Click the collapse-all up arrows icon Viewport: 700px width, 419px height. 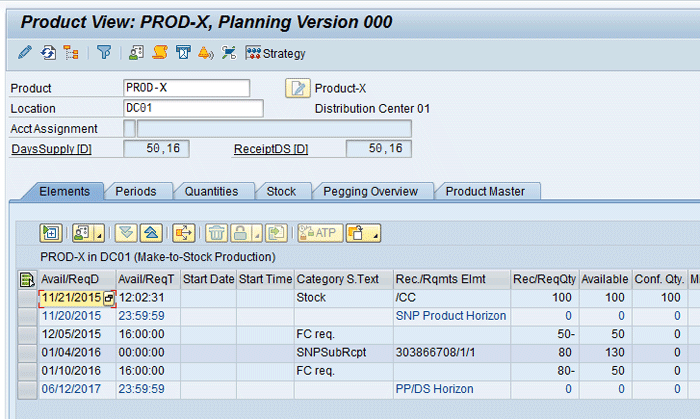coord(149,233)
